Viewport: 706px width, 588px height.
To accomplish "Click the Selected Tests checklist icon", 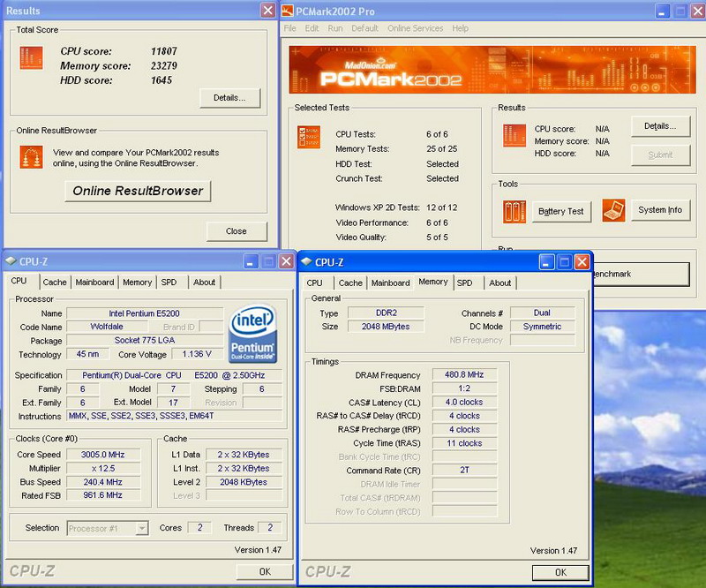I will [309, 137].
